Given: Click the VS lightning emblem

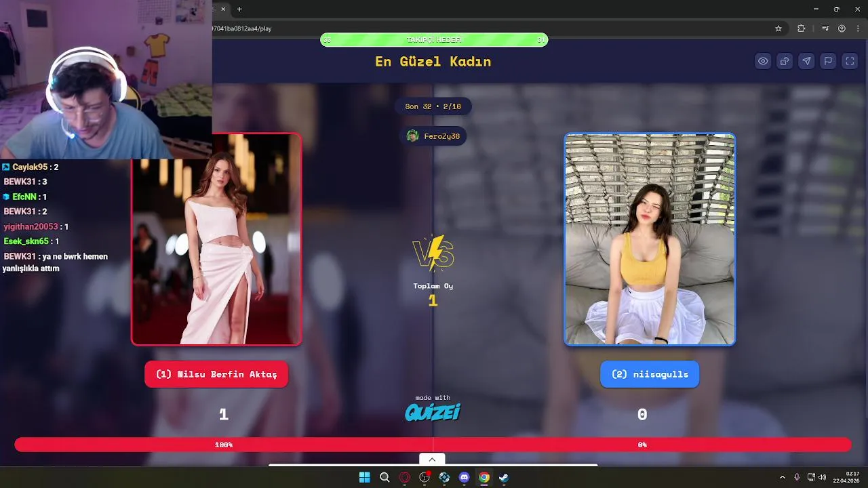Looking at the screenshot, I should 433,253.
